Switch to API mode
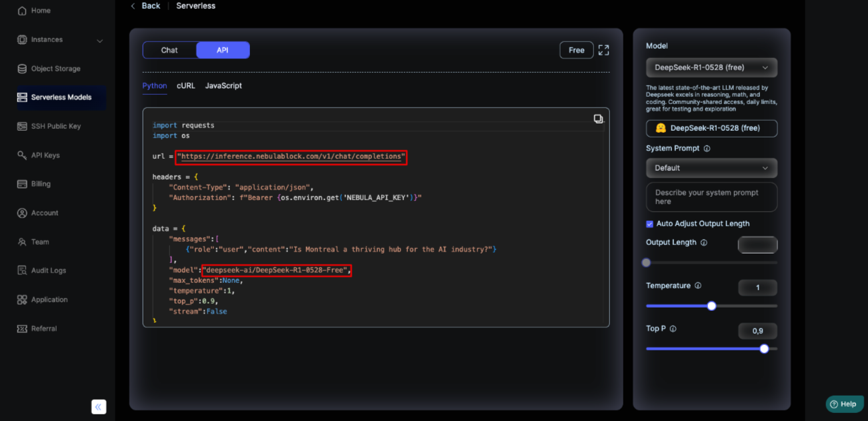Screen dimensions: 868x421 tap(223, 50)
